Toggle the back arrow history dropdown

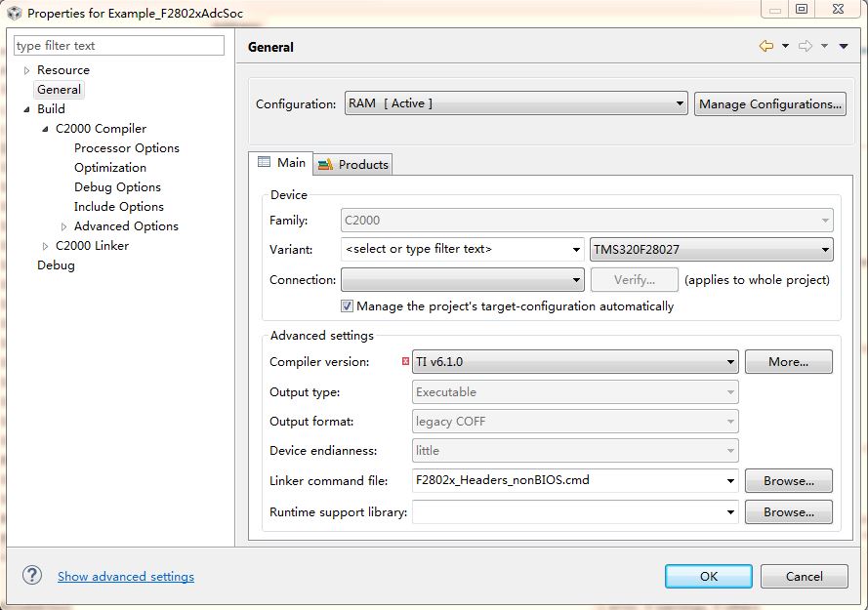(785, 46)
